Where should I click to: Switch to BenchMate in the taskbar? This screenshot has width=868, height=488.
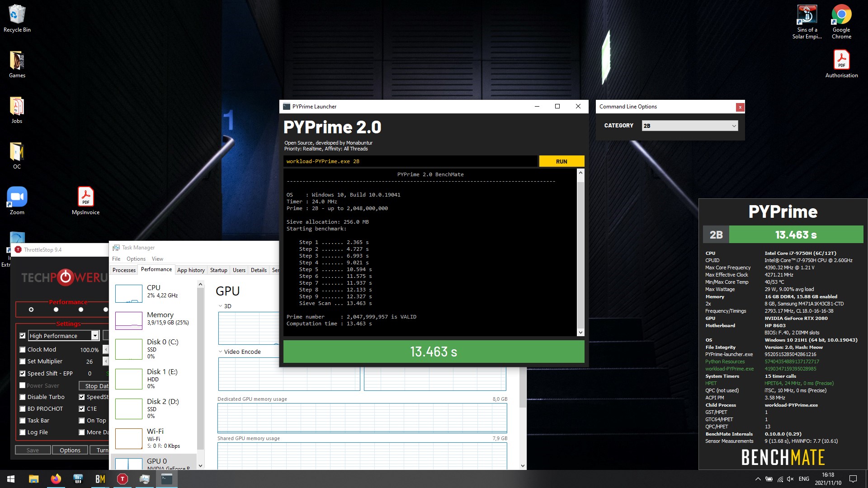100,479
